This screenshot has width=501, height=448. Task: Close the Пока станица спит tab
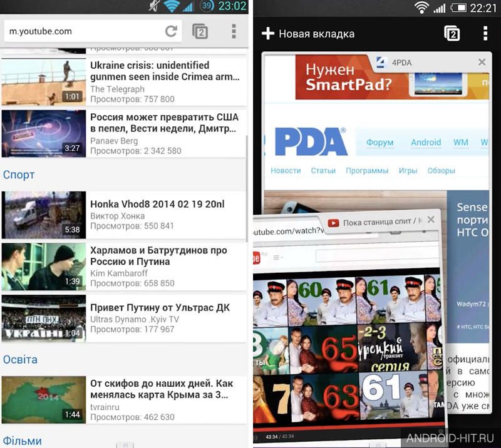click(x=431, y=220)
